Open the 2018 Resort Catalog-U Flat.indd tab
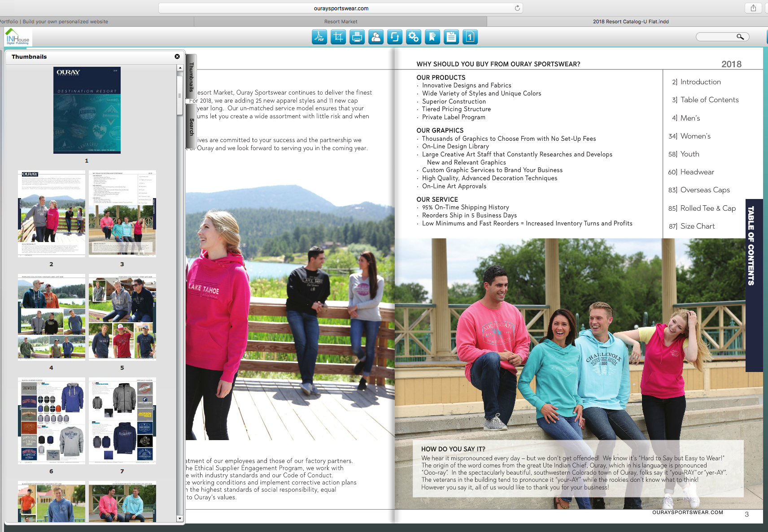This screenshot has width=768, height=532. 630,22
